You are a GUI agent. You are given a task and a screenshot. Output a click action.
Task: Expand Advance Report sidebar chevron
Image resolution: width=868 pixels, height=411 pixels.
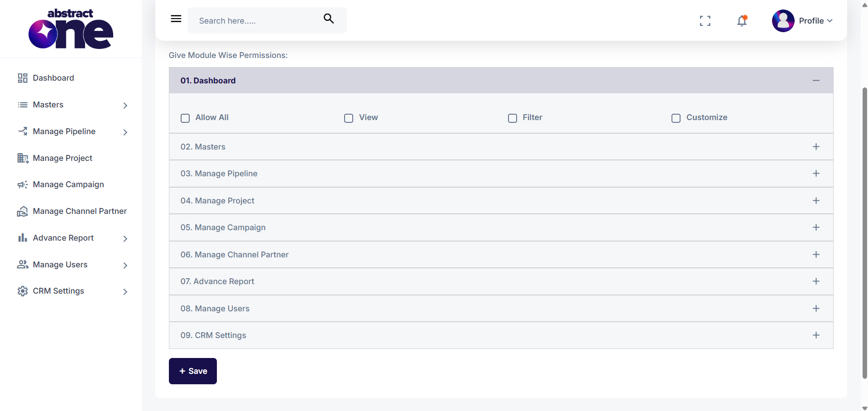pos(125,239)
